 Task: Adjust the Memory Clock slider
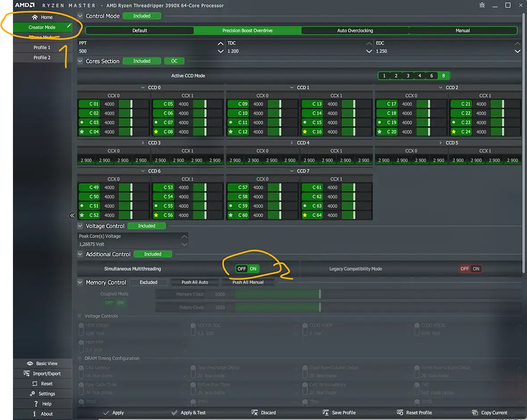[x=378, y=294]
